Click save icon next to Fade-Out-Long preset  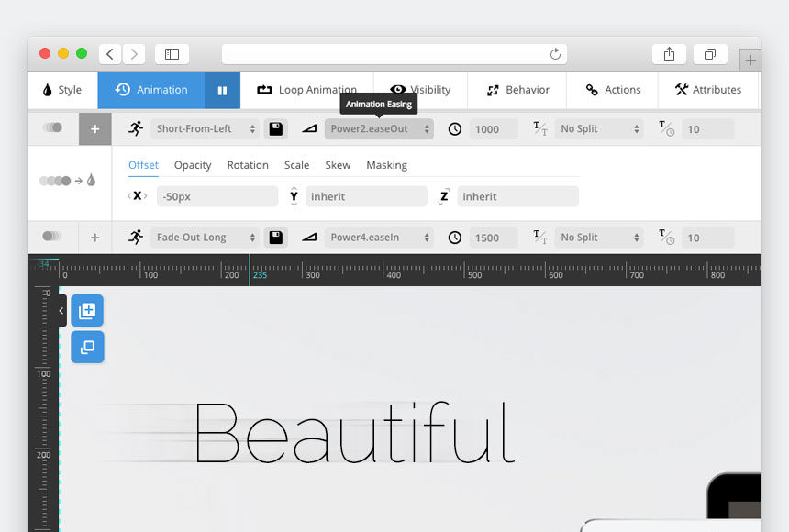tap(275, 238)
